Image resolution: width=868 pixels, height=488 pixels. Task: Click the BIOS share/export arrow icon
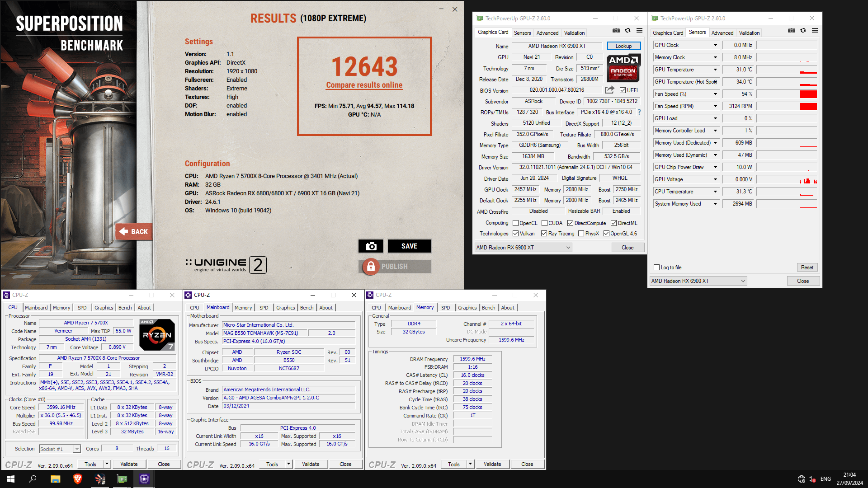[609, 90]
